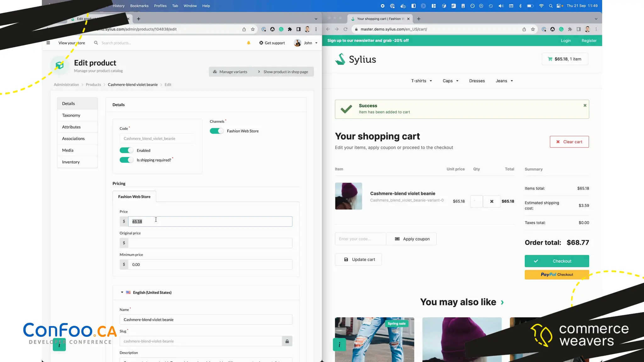The width and height of the screenshot is (644, 362).
Task: Reload the shopping cart page
Action: pos(345,29)
